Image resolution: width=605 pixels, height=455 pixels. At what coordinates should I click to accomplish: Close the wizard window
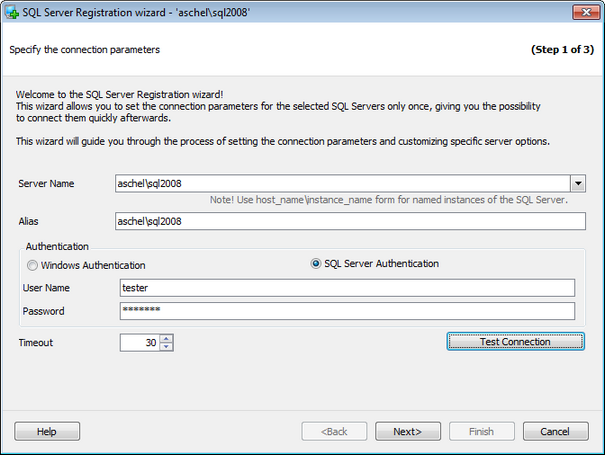click(586, 12)
